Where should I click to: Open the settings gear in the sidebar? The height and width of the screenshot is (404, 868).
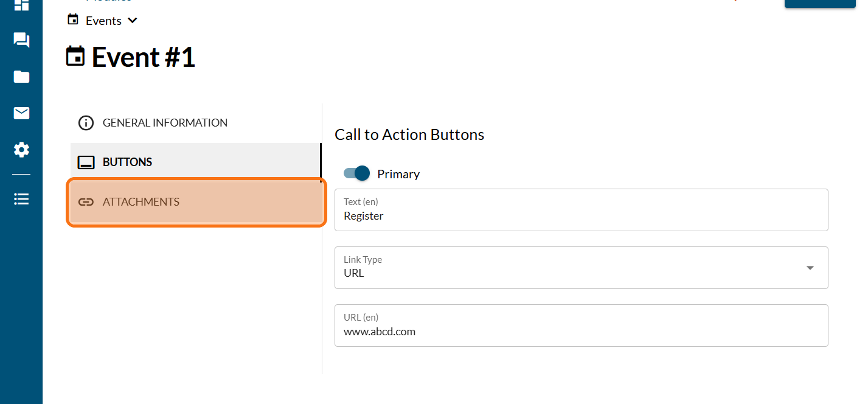(21, 150)
